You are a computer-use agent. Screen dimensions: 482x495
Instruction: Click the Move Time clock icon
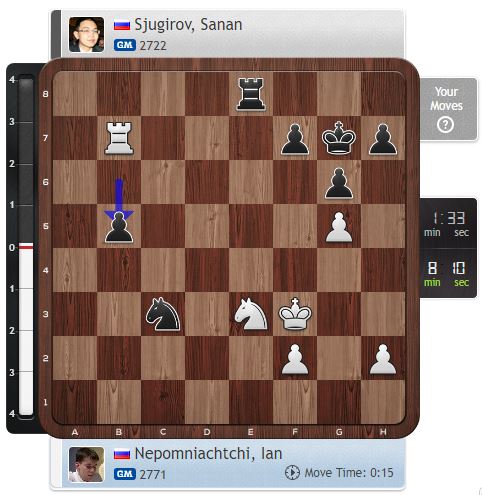(292, 473)
